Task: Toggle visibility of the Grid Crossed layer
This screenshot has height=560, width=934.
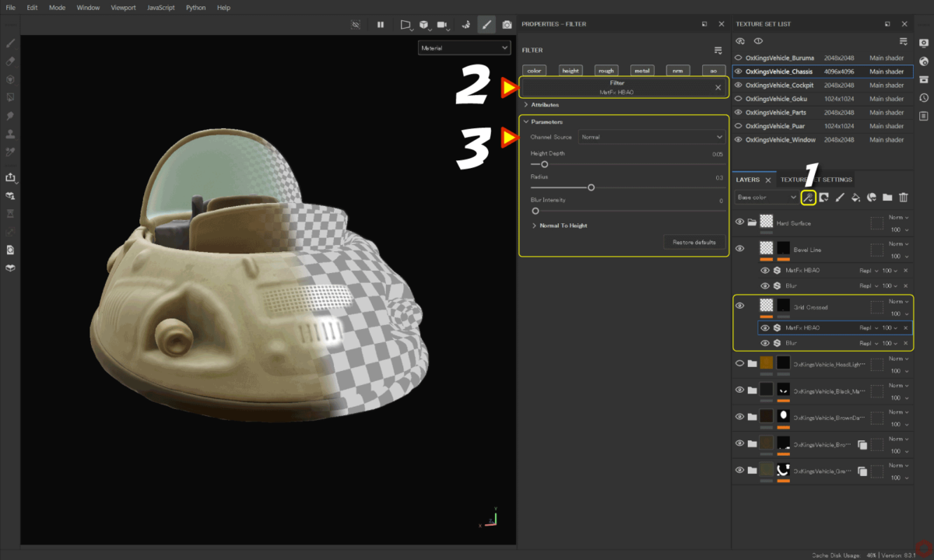Action: pyautogui.click(x=739, y=305)
